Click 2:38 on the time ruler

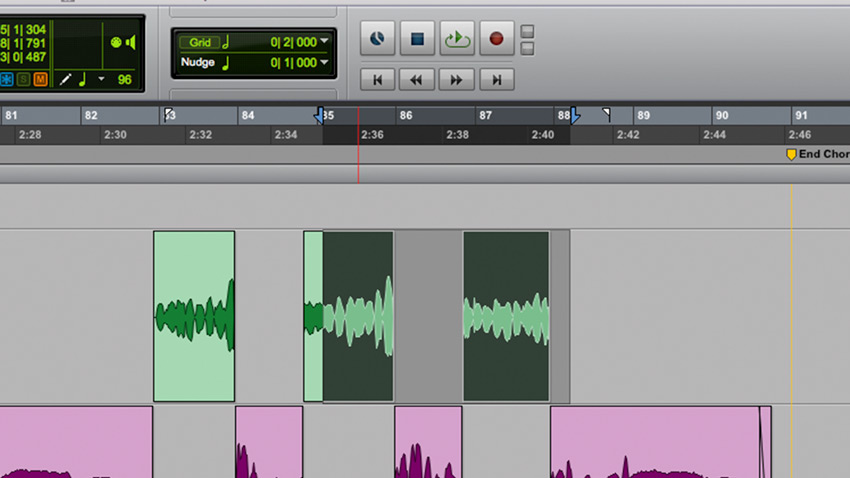click(458, 135)
